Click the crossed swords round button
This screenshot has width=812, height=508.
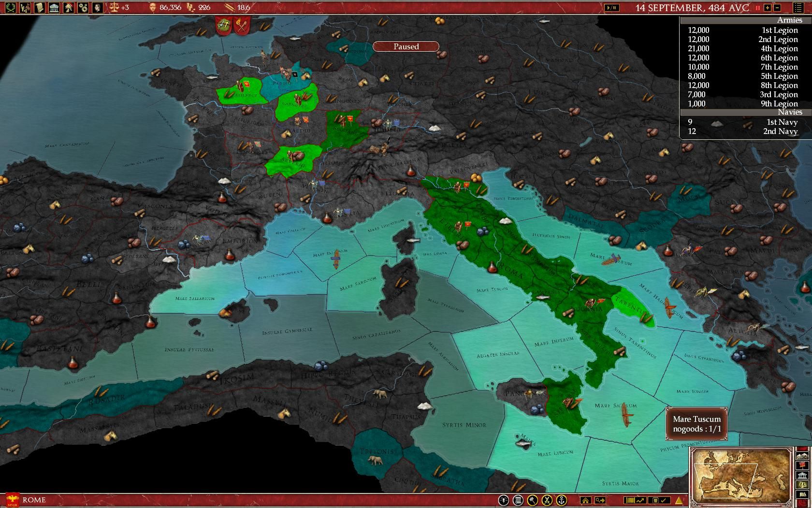pyautogui.click(x=547, y=500)
